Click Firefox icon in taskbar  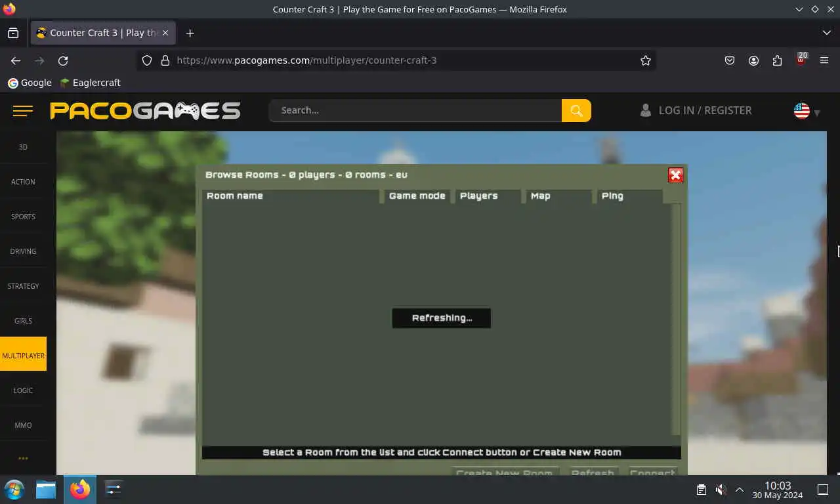point(80,490)
